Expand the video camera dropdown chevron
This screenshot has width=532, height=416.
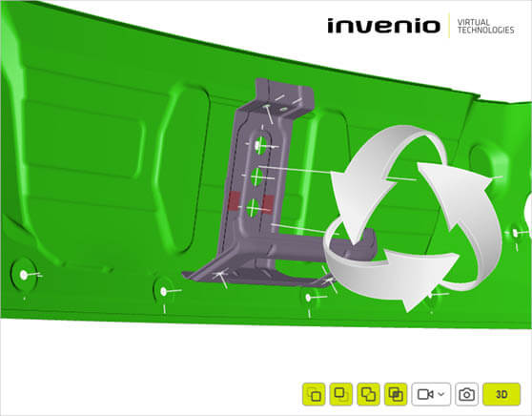[441, 394]
